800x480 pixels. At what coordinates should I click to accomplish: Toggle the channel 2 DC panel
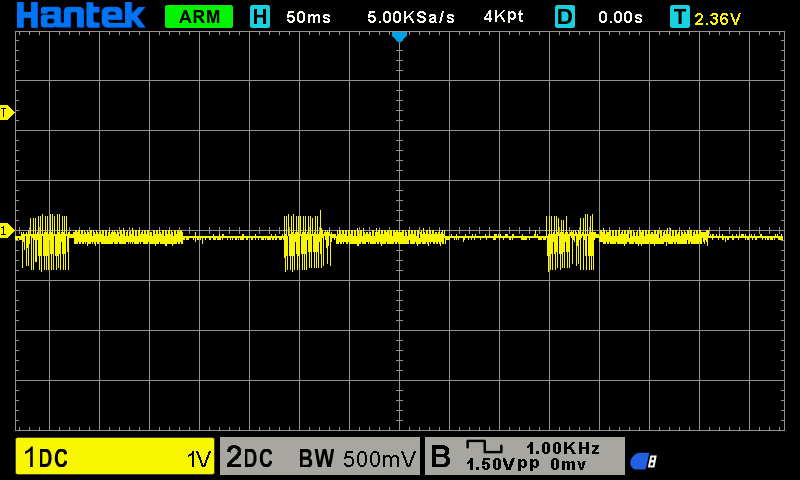[x=320, y=456]
